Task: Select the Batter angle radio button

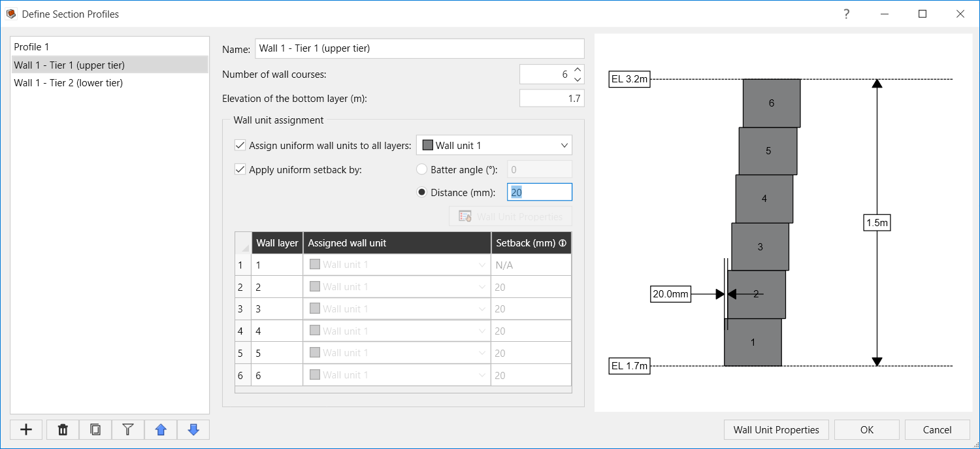Action: pyautogui.click(x=422, y=169)
